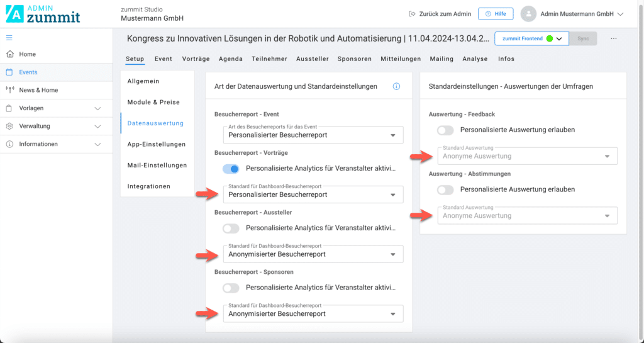Disable personalized analytics toggle for Vorträge
Image resolution: width=644 pixels, height=343 pixels.
pyautogui.click(x=231, y=169)
